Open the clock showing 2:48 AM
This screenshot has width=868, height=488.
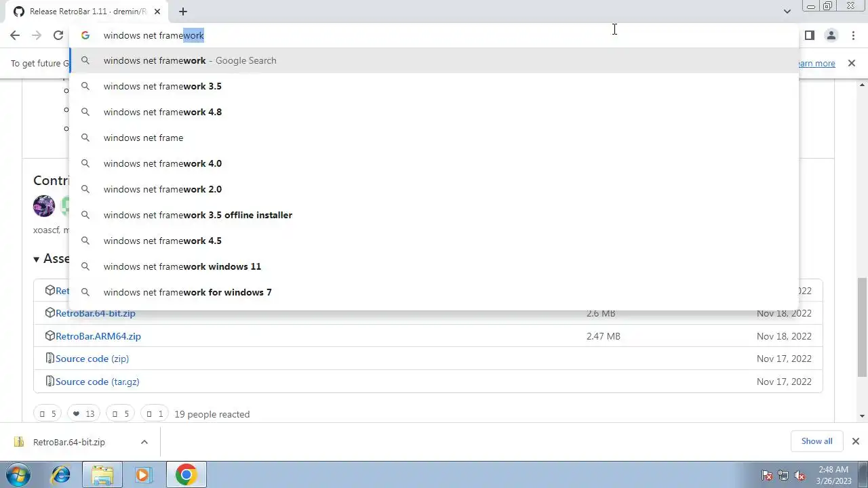[833, 475]
